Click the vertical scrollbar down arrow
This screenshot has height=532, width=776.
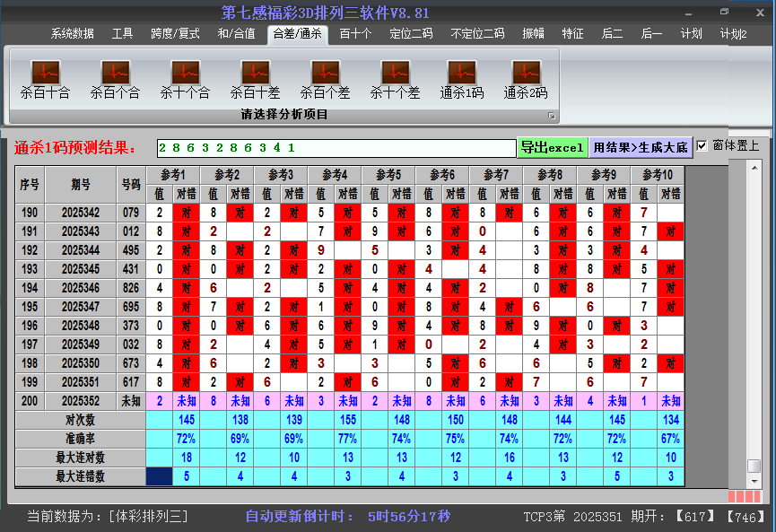point(754,482)
